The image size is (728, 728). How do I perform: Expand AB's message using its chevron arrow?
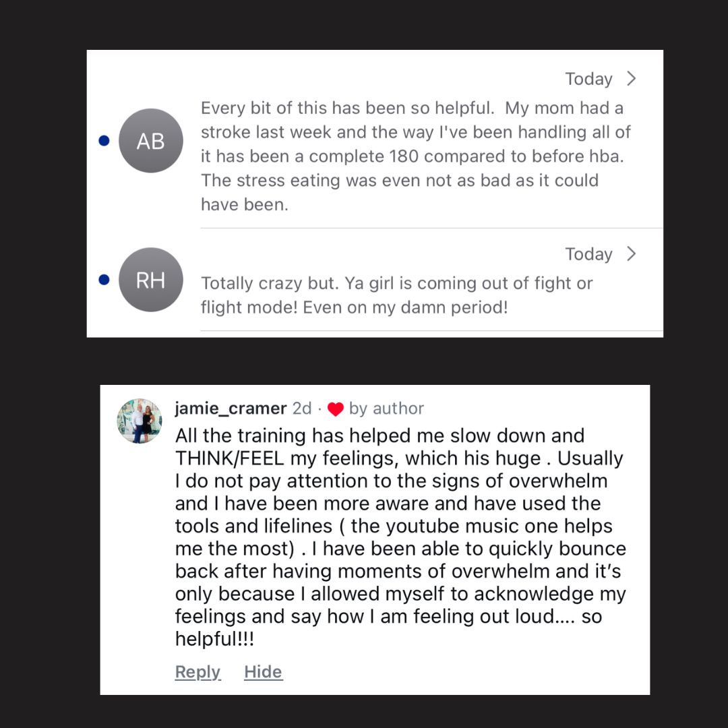pos(631,79)
